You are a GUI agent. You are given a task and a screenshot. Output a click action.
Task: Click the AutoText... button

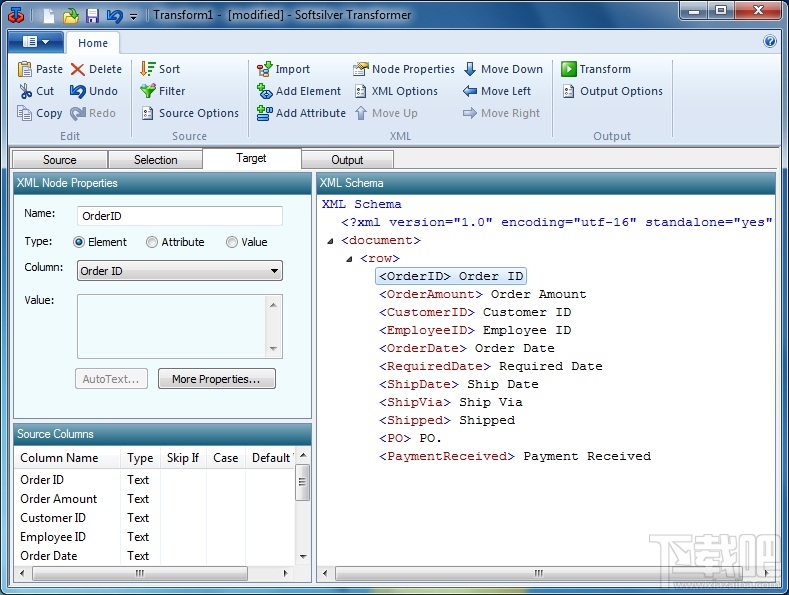tap(111, 379)
